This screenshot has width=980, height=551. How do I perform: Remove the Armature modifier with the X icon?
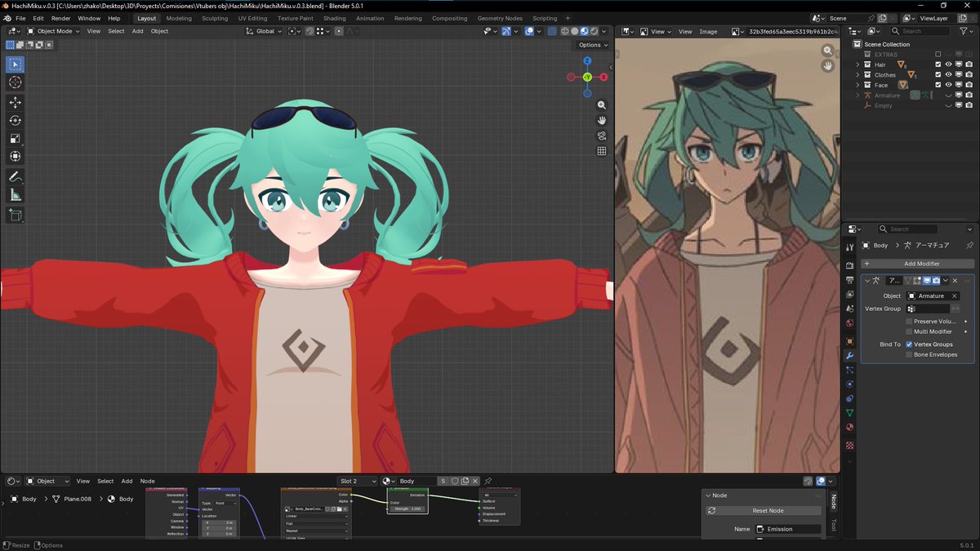[955, 281]
